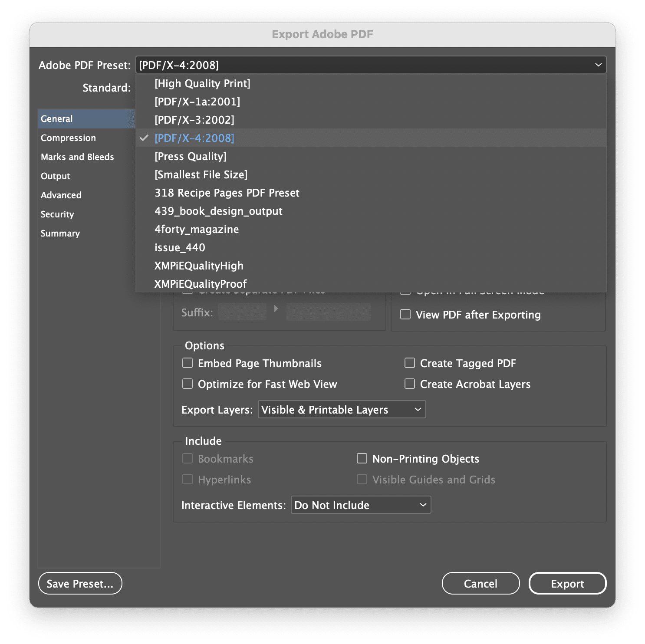Toggle Visible Guides and Grids checkbox
Screen dimensions: 645x644
(362, 479)
